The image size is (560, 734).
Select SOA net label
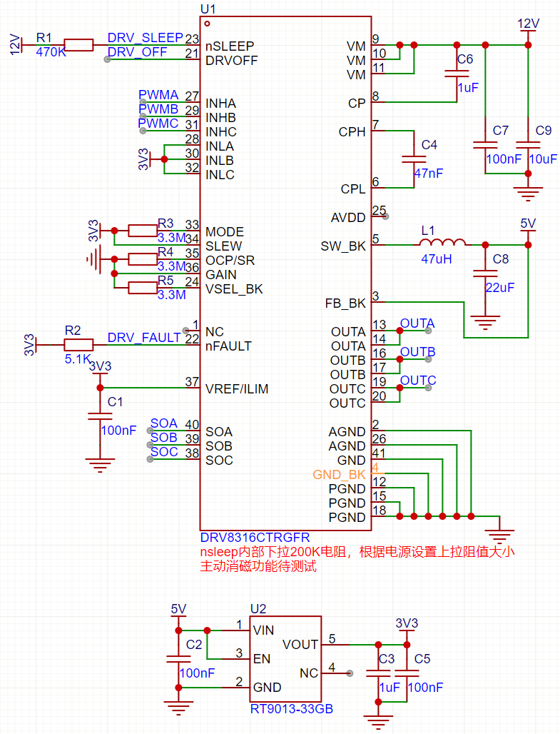pos(164,423)
